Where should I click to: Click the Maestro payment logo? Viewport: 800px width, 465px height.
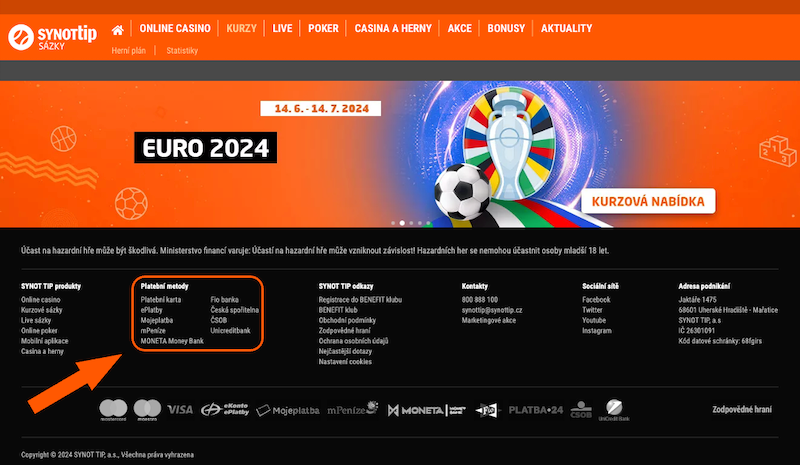[147, 410]
